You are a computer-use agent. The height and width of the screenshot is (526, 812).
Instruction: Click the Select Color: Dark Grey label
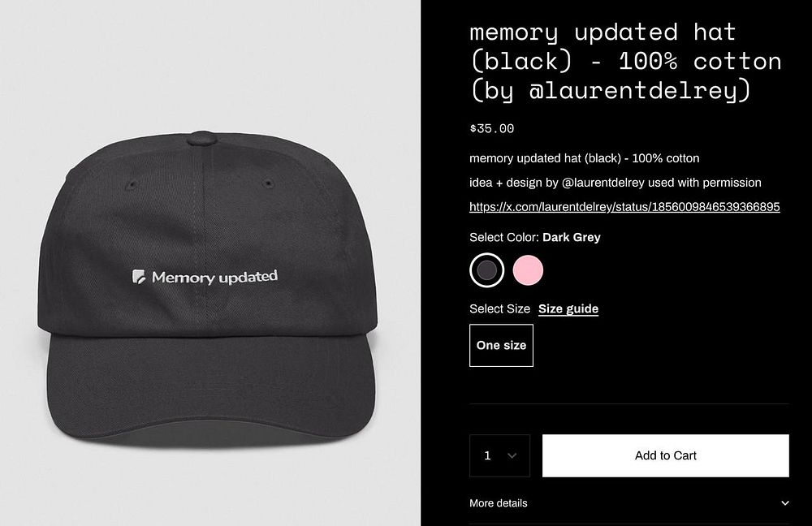[535, 238]
